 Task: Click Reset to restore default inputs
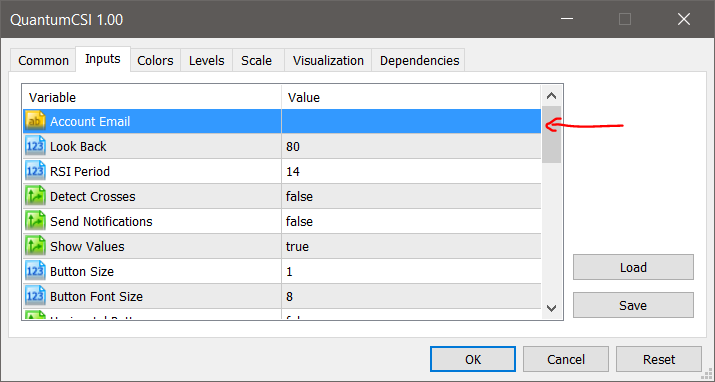(x=659, y=359)
